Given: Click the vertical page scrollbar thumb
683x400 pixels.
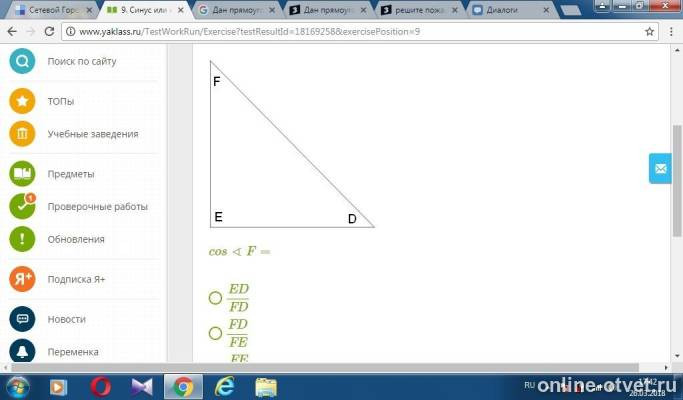Looking at the screenshot, I should 677,180.
